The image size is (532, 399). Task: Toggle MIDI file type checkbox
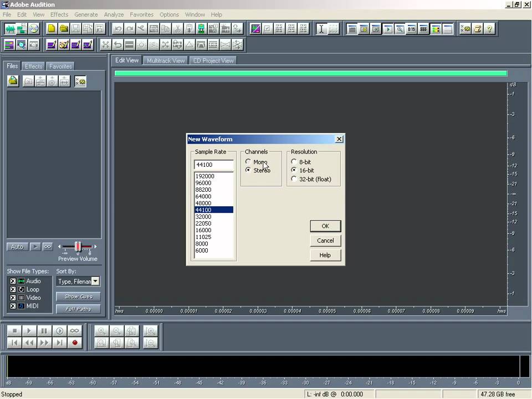(x=13, y=306)
